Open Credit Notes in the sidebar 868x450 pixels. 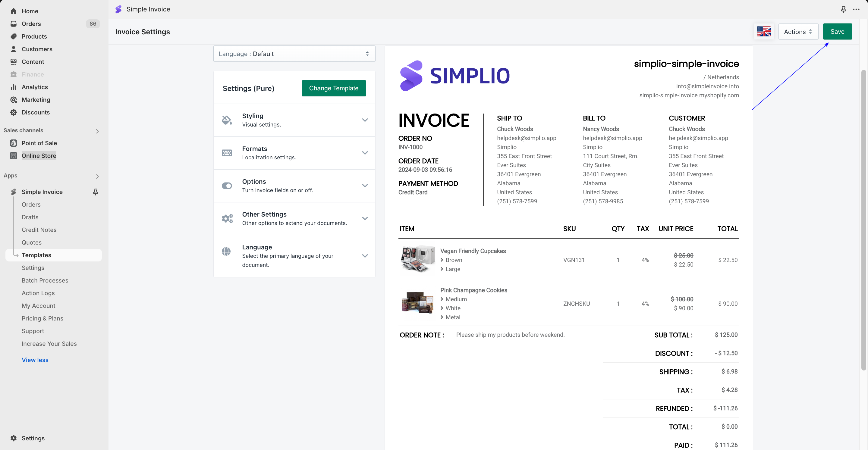[x=39, y=230]
